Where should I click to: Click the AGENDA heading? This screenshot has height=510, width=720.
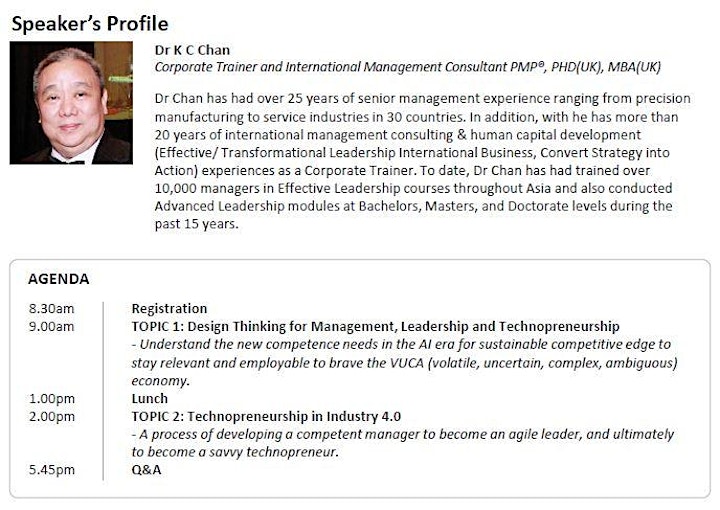point(59,279)
